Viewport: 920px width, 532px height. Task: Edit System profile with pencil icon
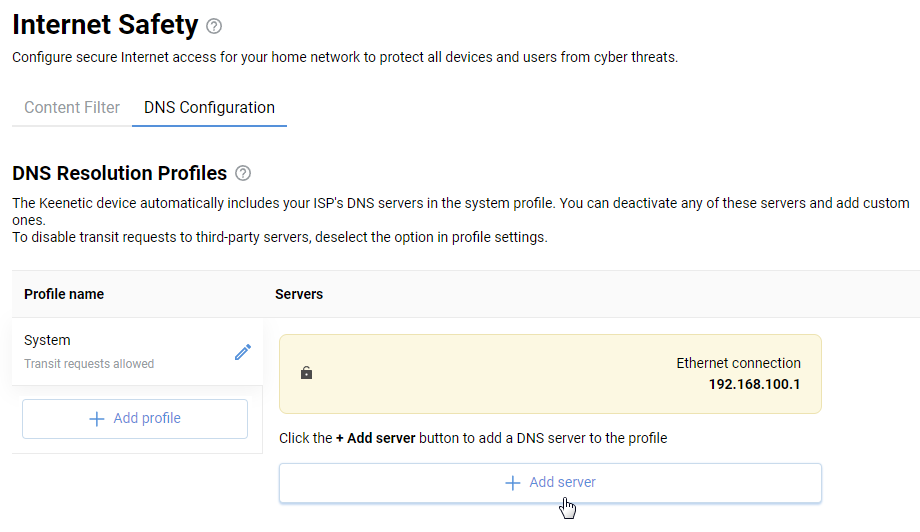point(243,352)
